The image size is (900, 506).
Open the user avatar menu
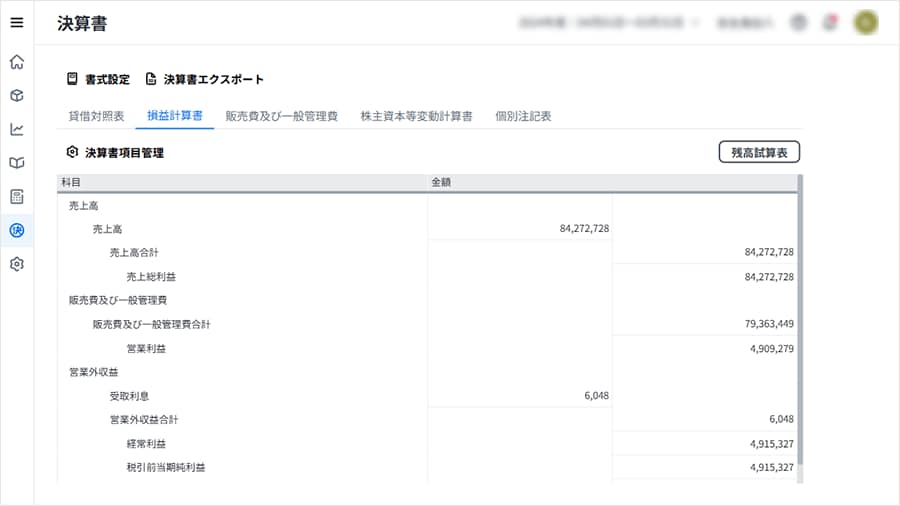click(865, 22)
